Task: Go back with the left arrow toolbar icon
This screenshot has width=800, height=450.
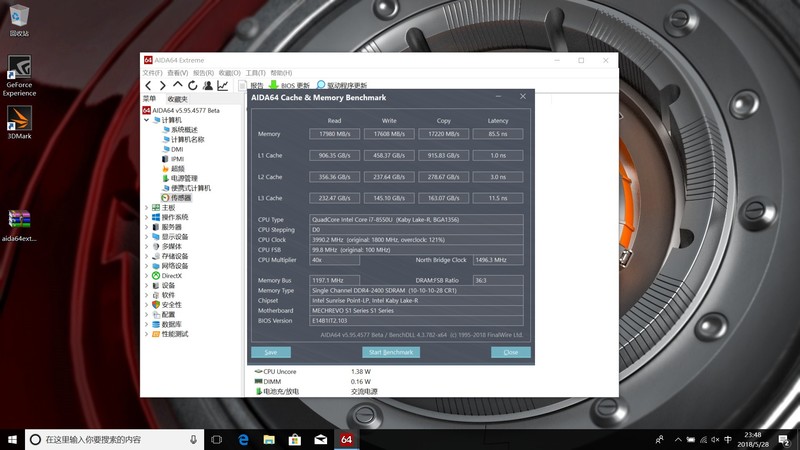Action: pos(148,85)
